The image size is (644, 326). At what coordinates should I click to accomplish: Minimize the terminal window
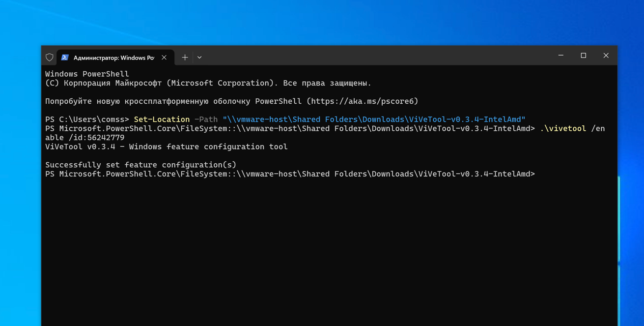point(560,56)
